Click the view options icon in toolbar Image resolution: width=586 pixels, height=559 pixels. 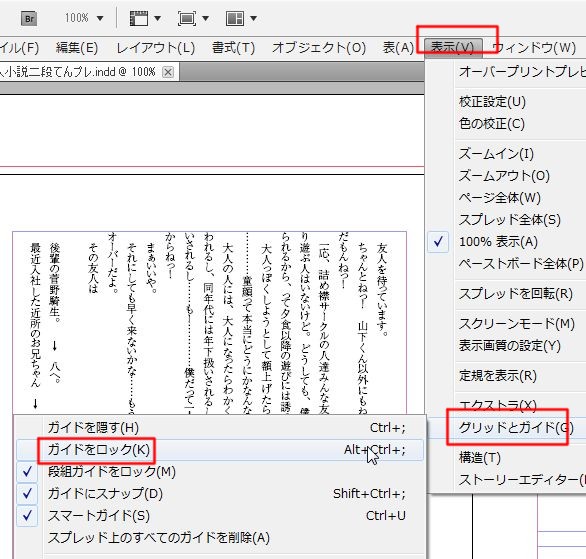click(x=139, y=18)
